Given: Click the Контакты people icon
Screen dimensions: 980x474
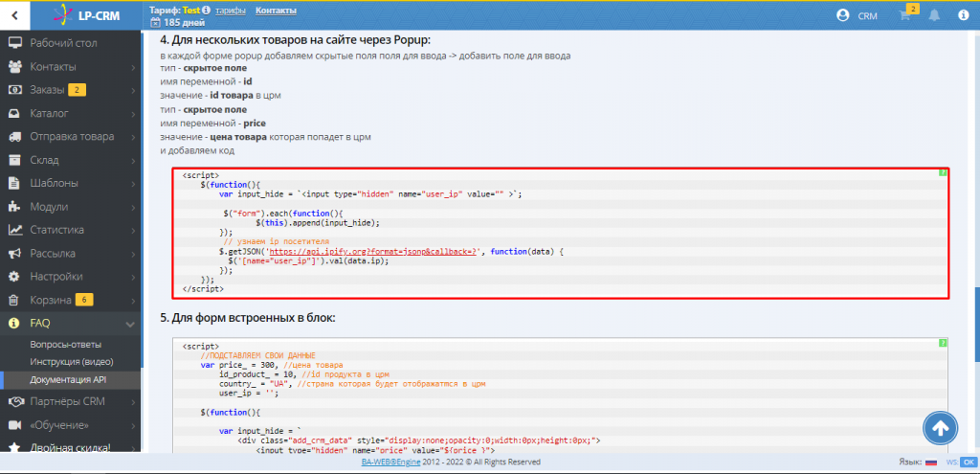Looking at the screenshot, I should (15, 66).
